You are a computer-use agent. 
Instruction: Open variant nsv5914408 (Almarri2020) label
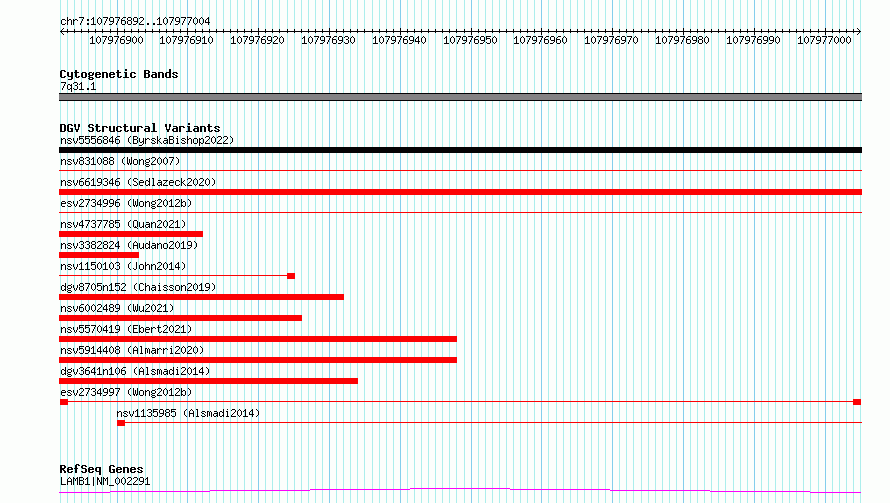132,350
